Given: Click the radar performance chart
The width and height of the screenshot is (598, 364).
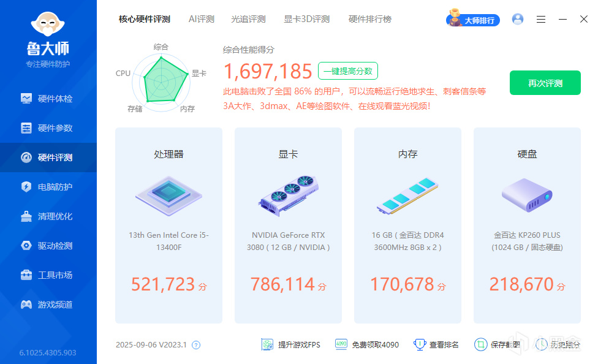Looking at the screenshot, I should 161,82.
